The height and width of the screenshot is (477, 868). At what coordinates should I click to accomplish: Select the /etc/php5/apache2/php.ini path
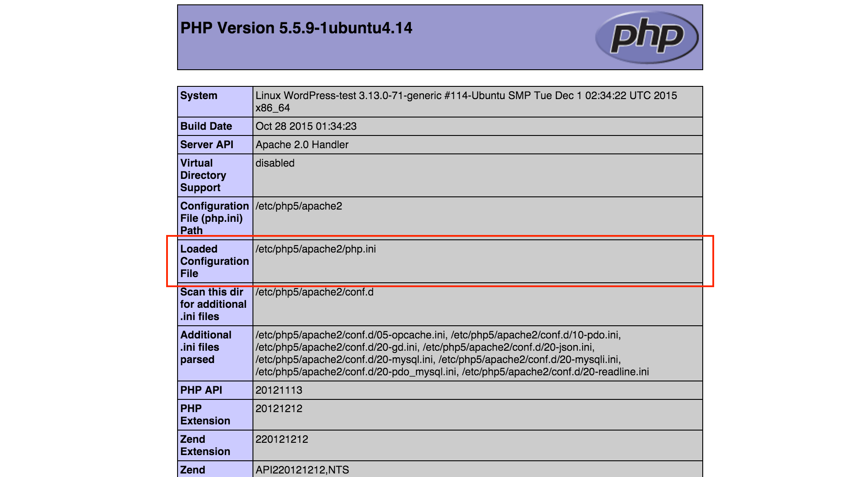coord(317,249)
